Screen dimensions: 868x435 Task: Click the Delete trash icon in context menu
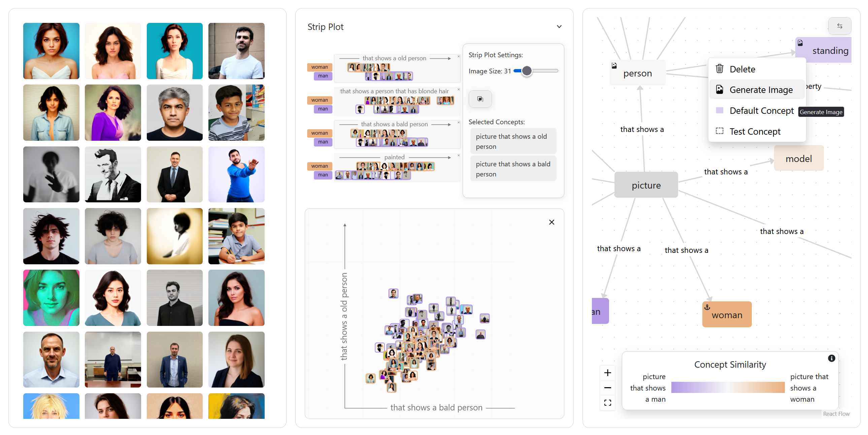pos(720,69)
